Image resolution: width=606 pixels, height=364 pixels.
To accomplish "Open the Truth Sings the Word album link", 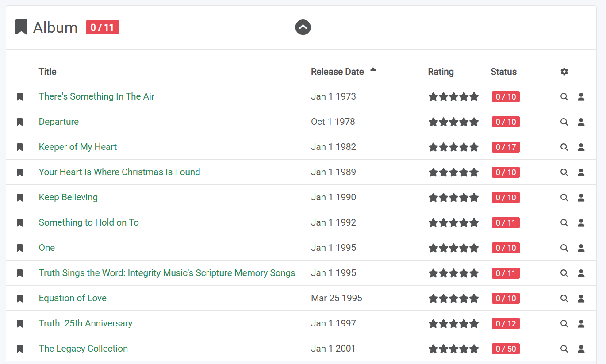I will click(167, 273).
